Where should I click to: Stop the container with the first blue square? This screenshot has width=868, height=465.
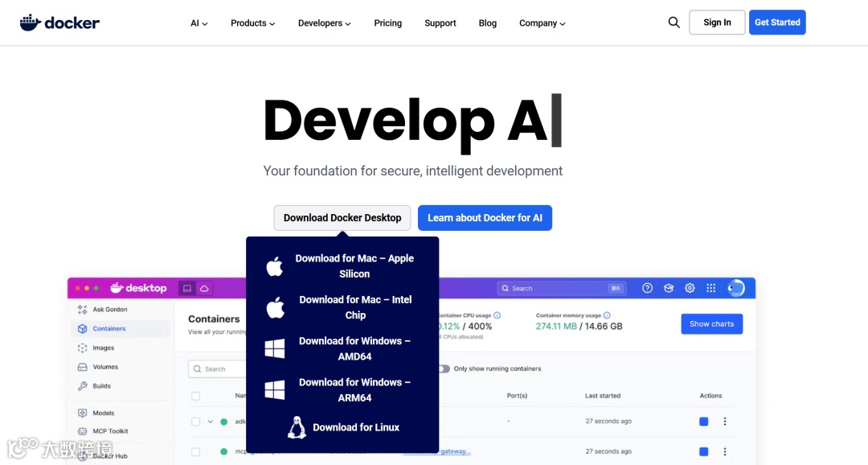(703, 422)
